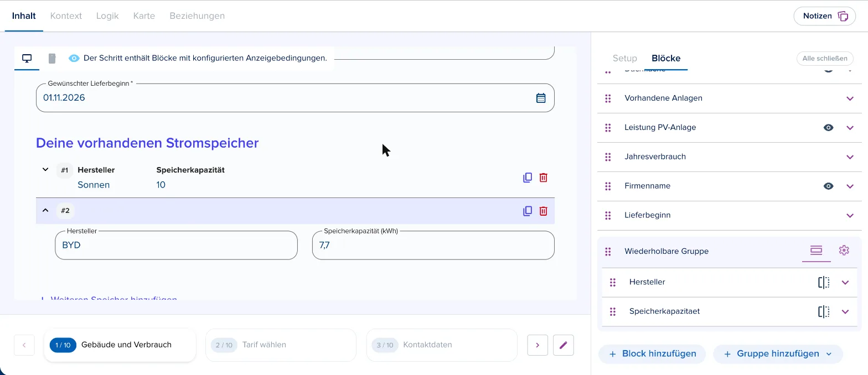Viewport: 868px width, 375px height.
Task: Click Hersteller field containing BYD
Action: coord(176,245)
